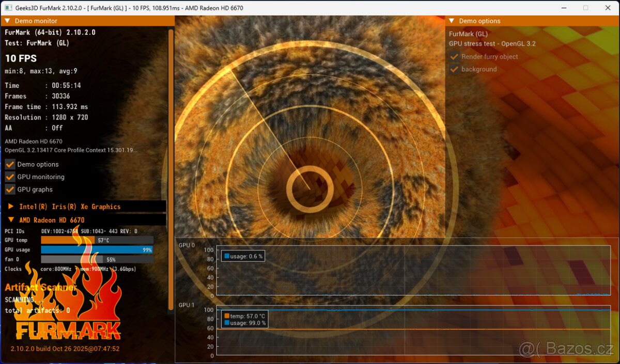The height and width of the screenshot is (364, 620).
Task: Click the 10 FPS readout text
Action: click(x=21, y=58)
